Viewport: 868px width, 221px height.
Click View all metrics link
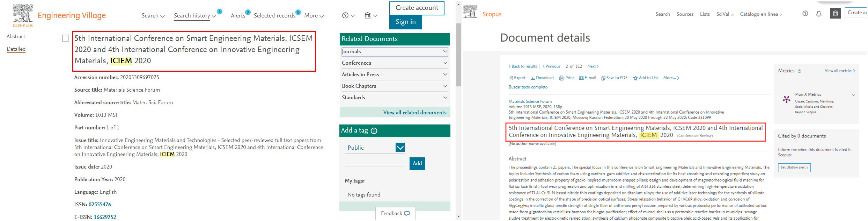tap(840, 71)
